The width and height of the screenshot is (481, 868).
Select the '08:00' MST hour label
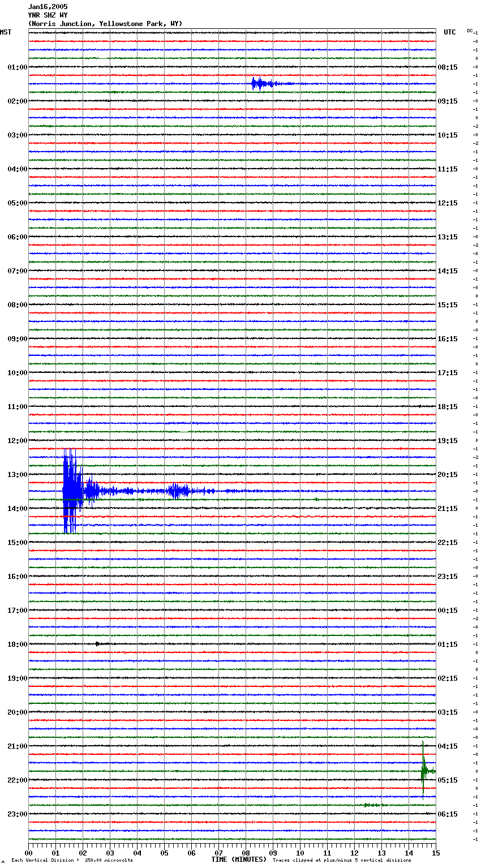pyautogui.click(x=18, y=305)
